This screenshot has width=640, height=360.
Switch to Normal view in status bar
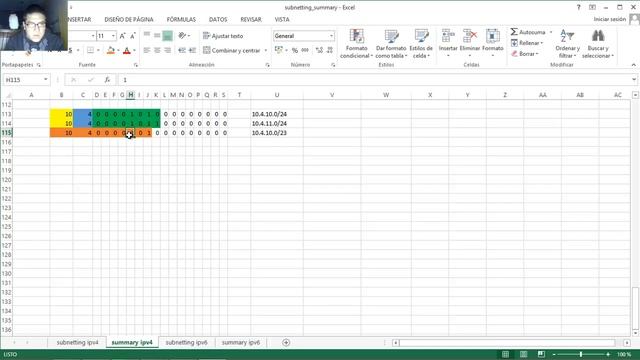tap(505, 354)
